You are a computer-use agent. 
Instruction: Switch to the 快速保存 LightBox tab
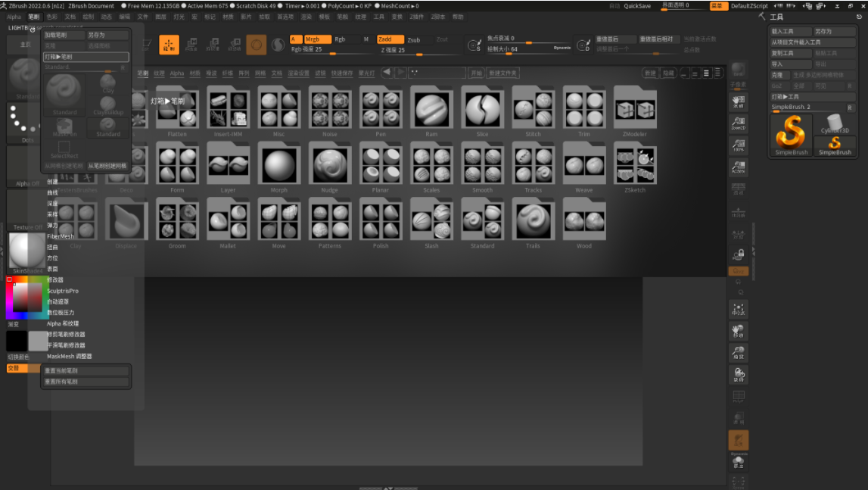pos(341,73)
